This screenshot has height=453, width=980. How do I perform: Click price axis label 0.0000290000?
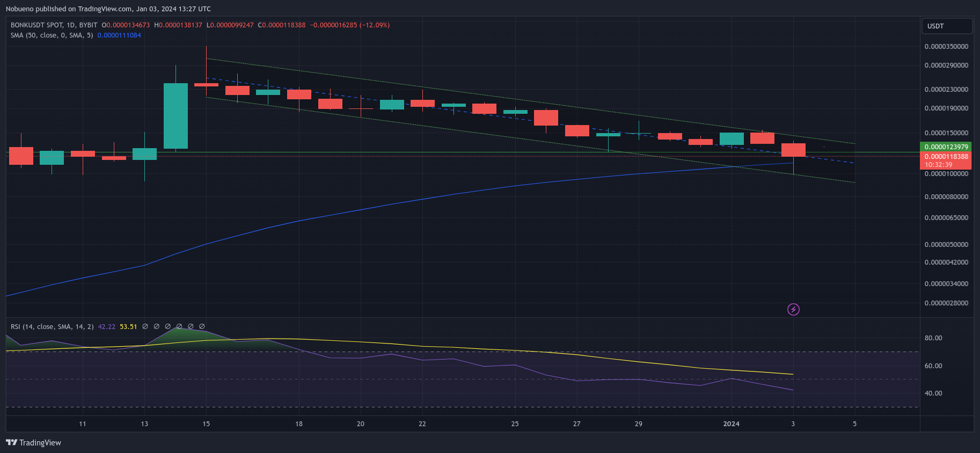[x=946, y=65]
